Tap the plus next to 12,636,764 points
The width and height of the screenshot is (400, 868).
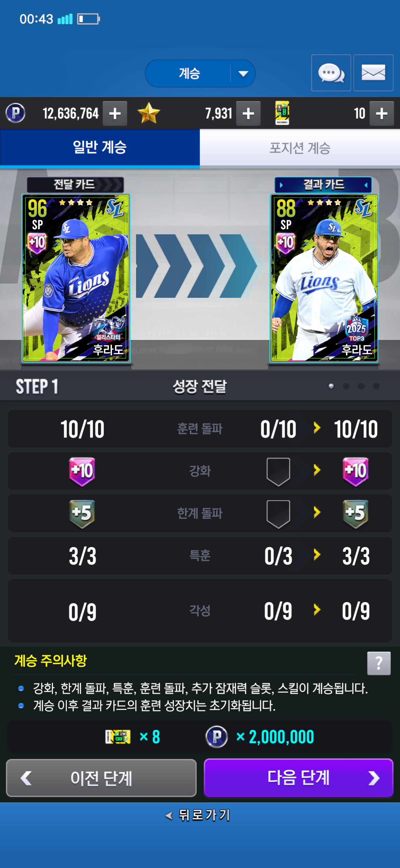[x=115, y=113]
